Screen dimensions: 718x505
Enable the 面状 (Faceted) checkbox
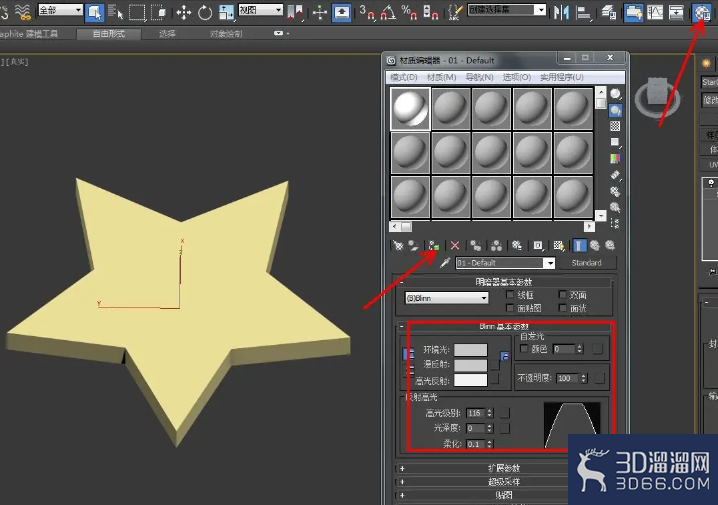[563, 308]
